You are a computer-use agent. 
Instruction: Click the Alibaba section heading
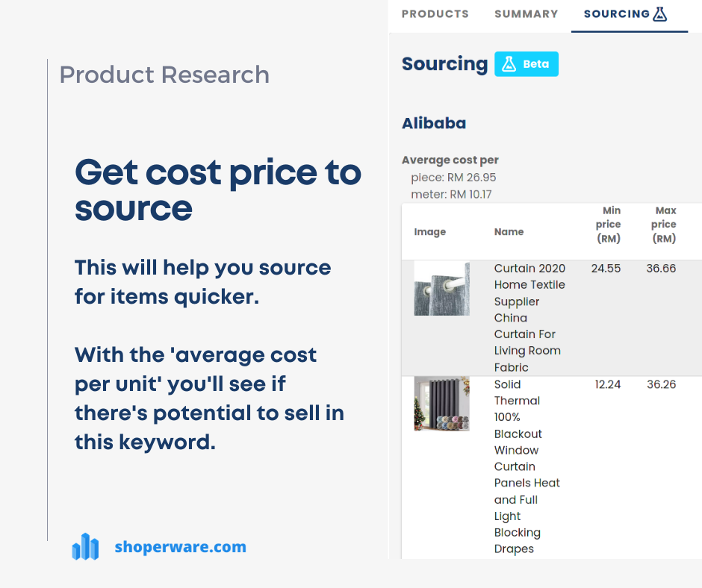(434, 123)
